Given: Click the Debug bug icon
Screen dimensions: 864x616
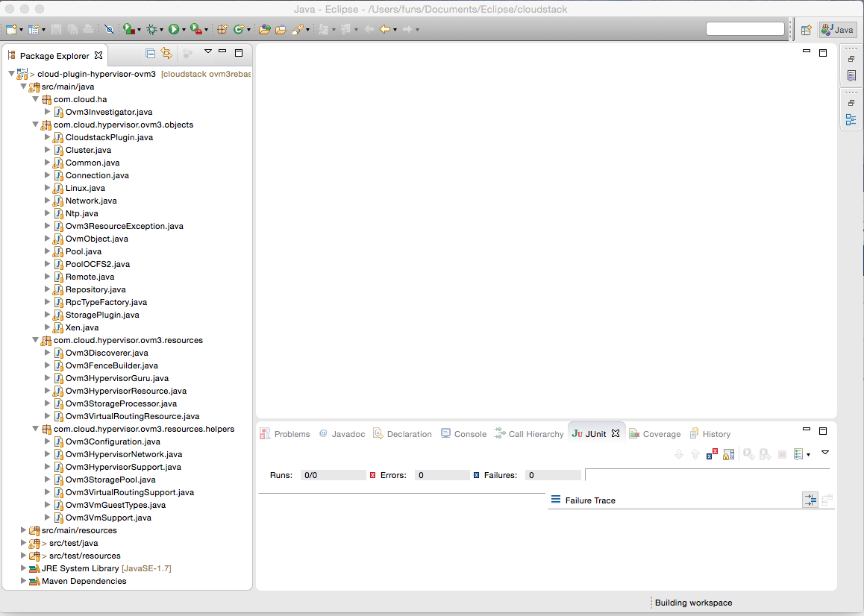Looking at the screenshot, I should pos(151,29).
